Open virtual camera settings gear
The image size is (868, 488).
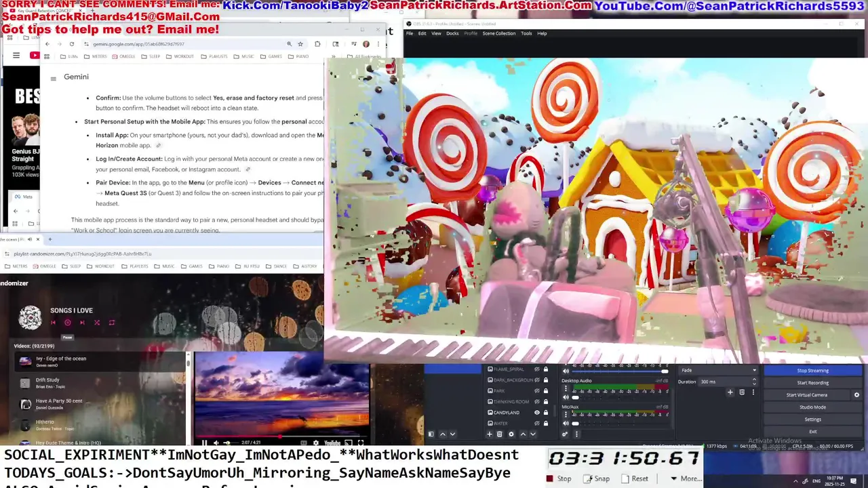[x=856, y=394]
